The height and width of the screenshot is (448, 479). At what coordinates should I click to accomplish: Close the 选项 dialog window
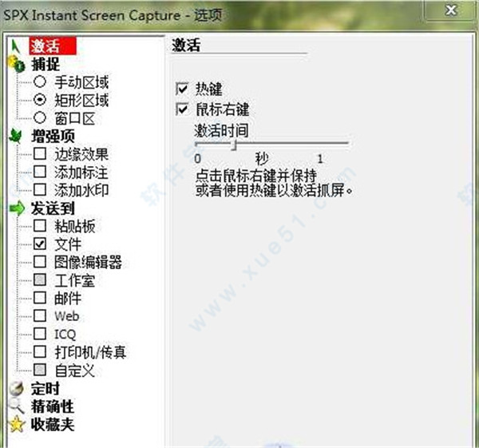tap(451, 10)
